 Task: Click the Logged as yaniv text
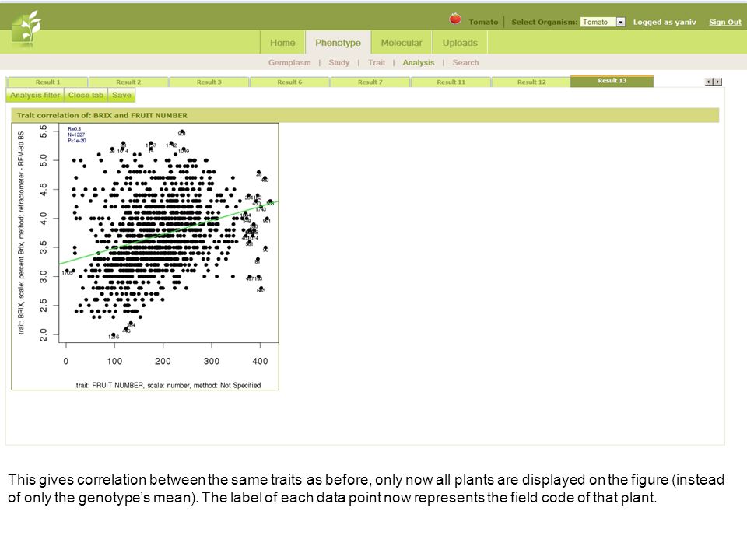pyautogui.click(x=664, y=22)
